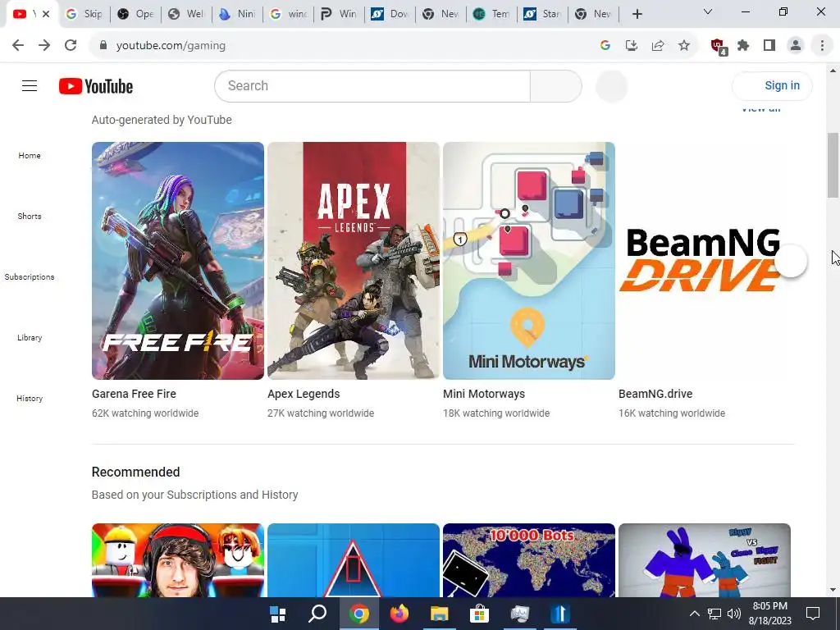
Task: Click the scrollbar down arrow
Action: click(833, 590)
